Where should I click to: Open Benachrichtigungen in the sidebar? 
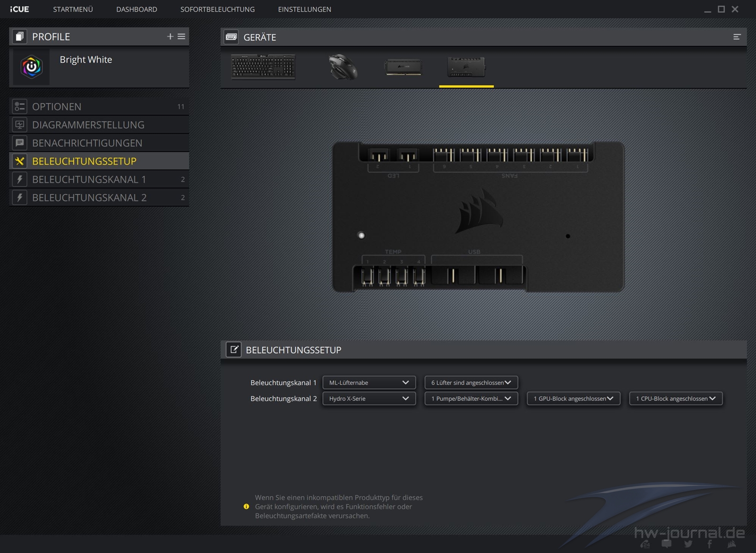tap(87, 143)
